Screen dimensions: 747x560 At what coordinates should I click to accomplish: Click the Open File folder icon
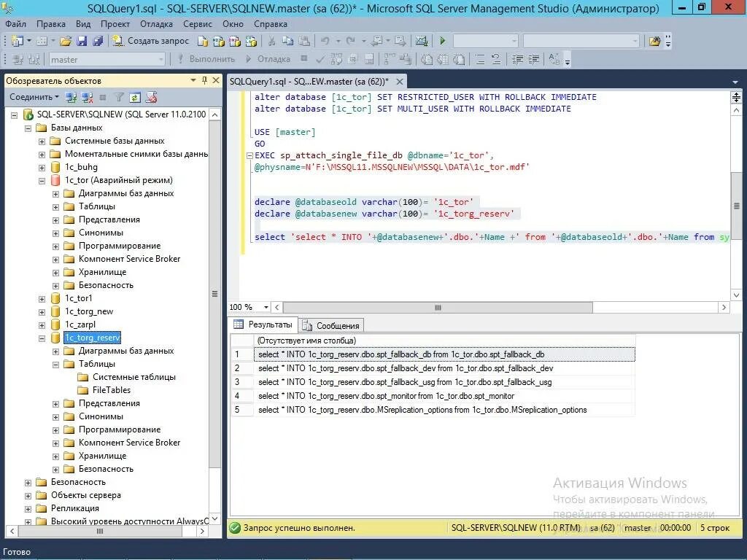click(65, 41)
